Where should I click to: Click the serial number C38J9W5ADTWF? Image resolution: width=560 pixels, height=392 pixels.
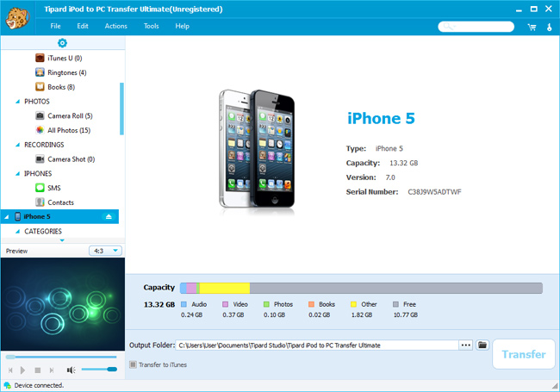434,192
